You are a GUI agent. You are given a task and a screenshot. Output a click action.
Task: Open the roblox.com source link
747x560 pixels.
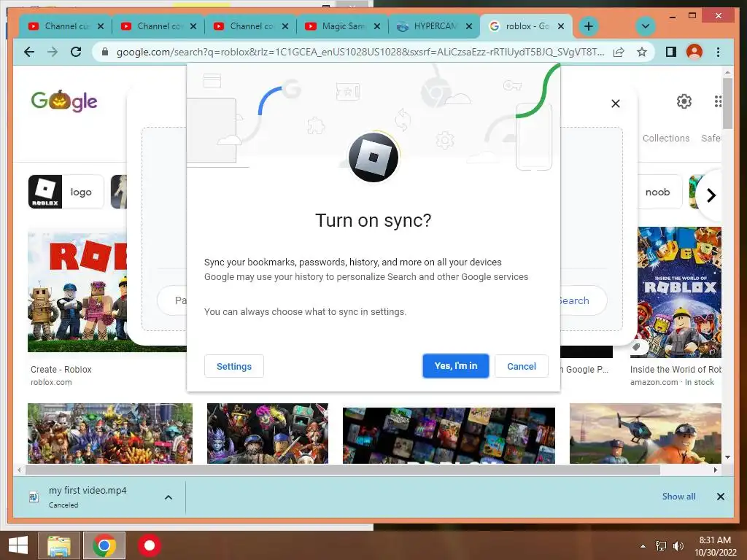coord(51,382)
